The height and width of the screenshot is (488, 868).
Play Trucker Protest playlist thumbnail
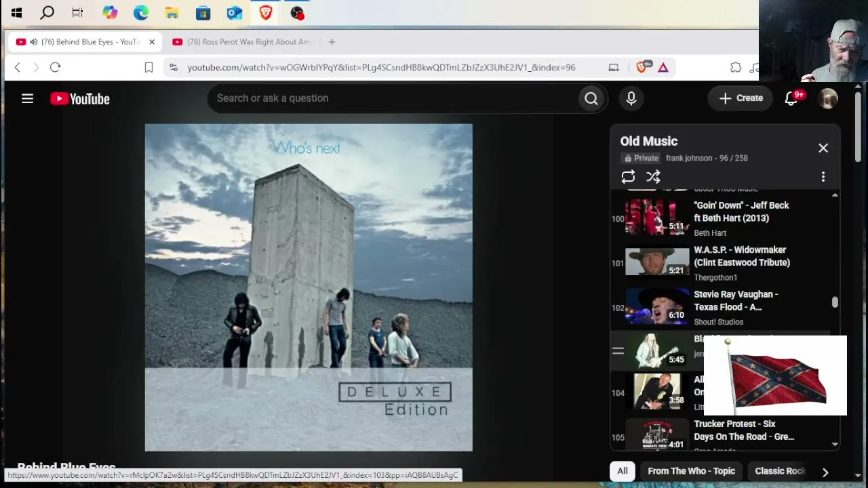click(x=657, y=434)
